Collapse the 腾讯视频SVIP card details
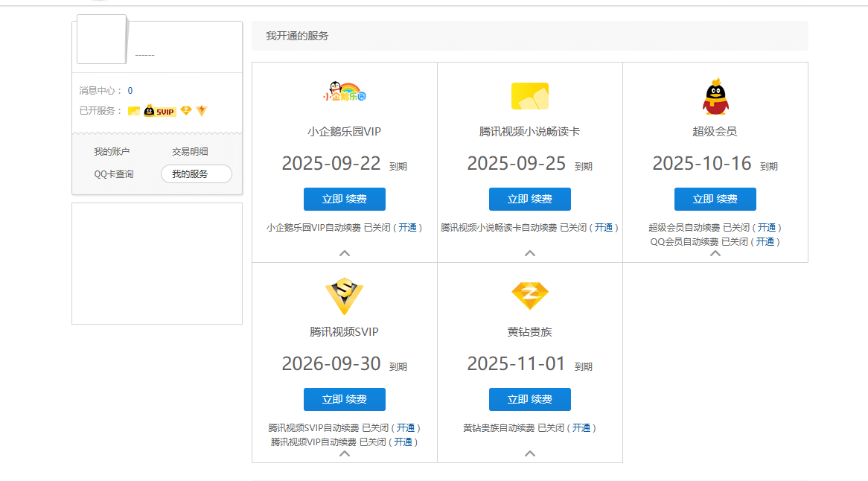 coord(345,453)
